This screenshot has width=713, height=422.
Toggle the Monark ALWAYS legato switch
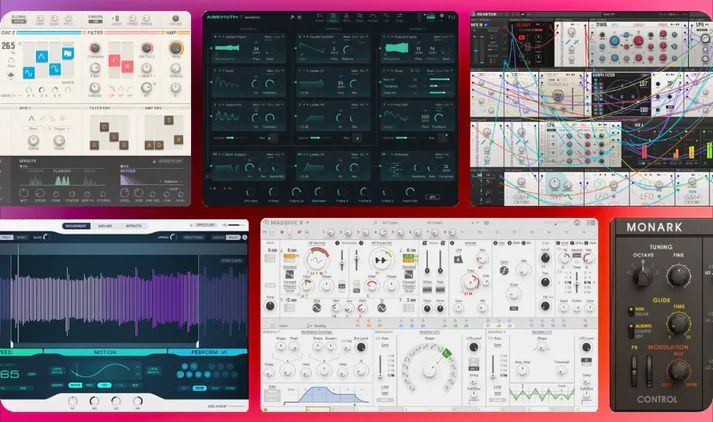point(631,330)
